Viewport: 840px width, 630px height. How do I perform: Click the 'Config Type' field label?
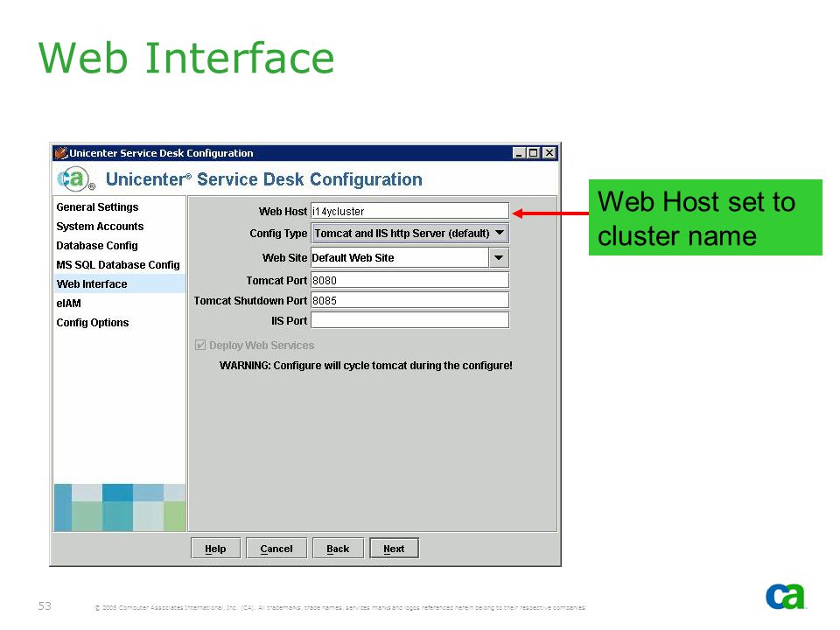[278, 234]
